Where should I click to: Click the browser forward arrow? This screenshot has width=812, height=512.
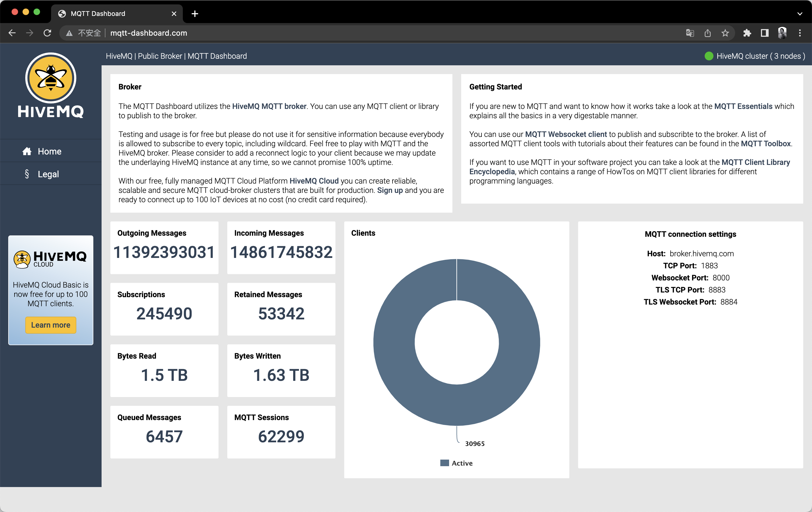pyautogui.click(x=30, y=33)
